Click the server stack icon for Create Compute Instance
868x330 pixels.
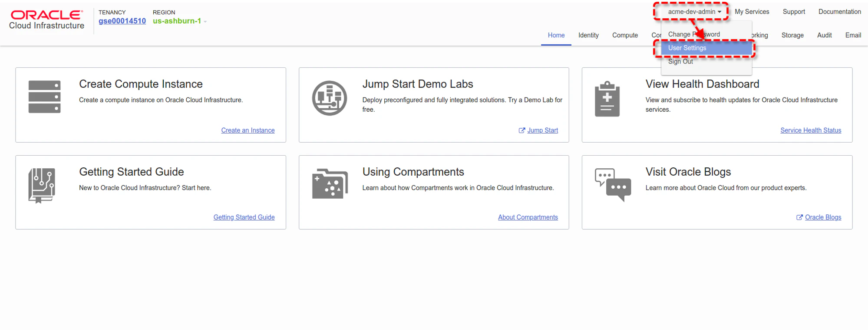point(44,97)
